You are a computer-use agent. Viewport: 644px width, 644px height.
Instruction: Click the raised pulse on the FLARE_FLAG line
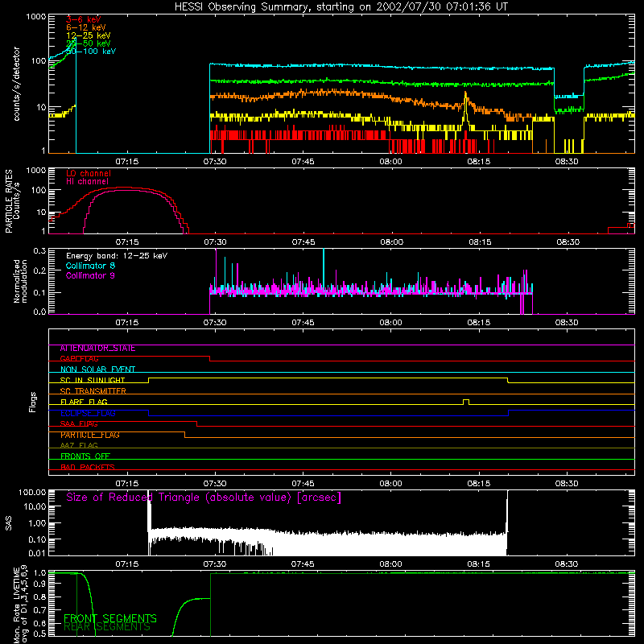coord(466,401)
